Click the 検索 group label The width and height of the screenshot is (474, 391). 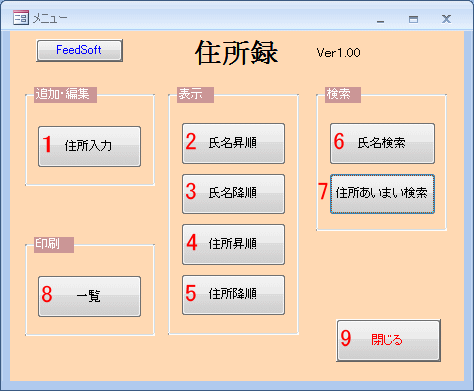[343, 95]
